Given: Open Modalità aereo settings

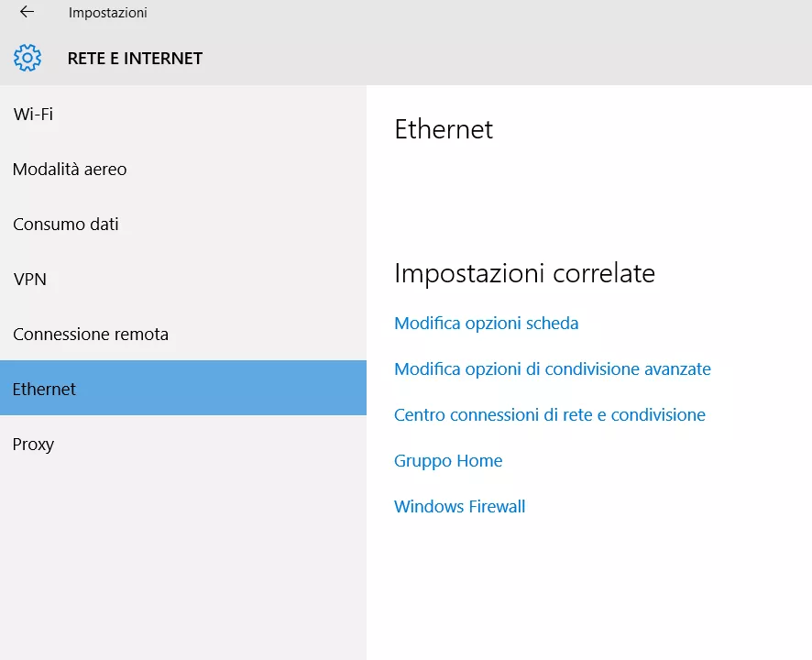Looking at the screenshot, I should pyautogui.click(x=70, y=169).
